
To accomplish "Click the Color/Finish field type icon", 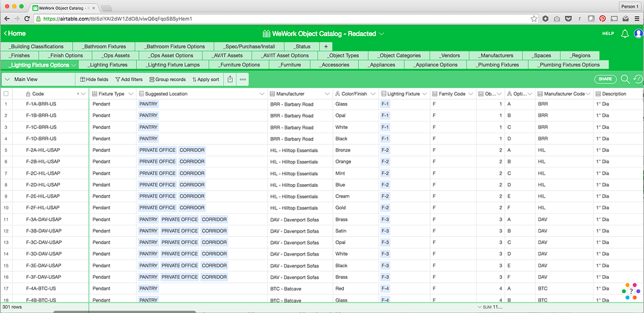I will [x=337, y=93].
